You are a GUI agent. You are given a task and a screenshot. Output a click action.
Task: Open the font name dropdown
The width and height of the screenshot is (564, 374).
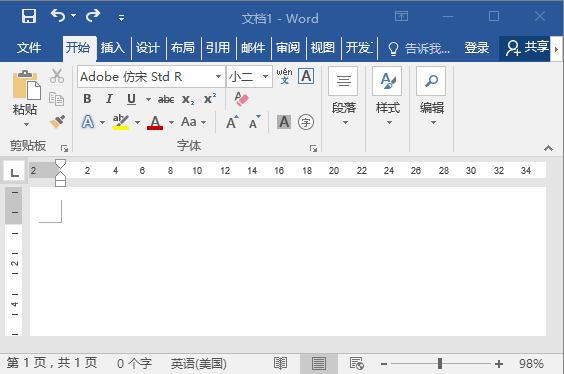click(x=218, y=76)
